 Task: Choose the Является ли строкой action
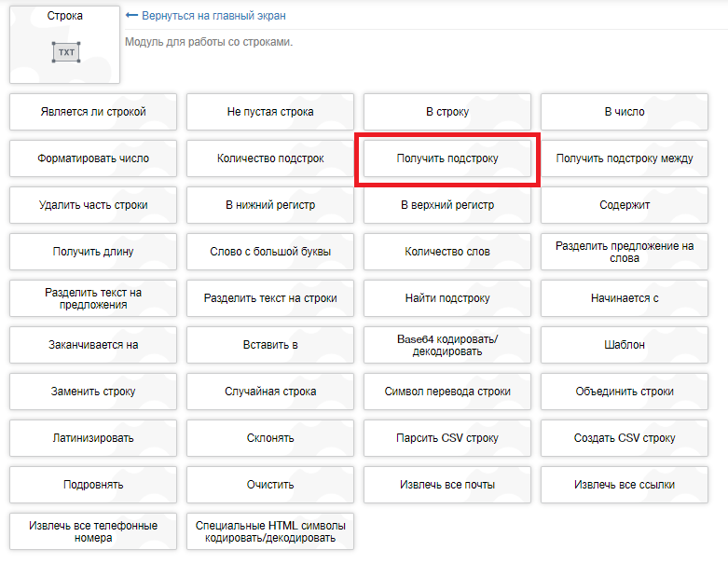[x=93, y=112]
